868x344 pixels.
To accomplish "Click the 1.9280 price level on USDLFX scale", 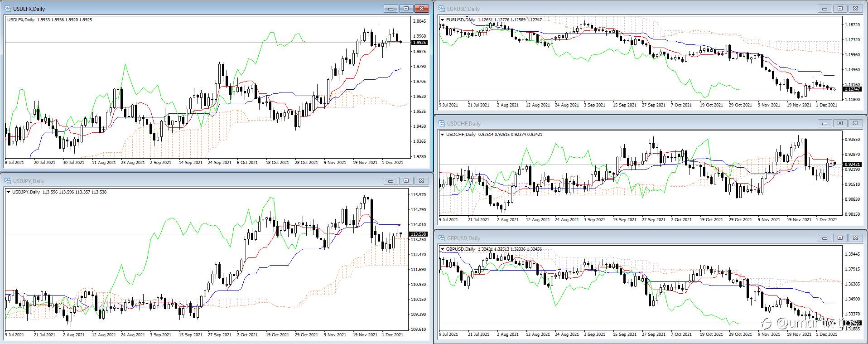I will tap(420, 157).
